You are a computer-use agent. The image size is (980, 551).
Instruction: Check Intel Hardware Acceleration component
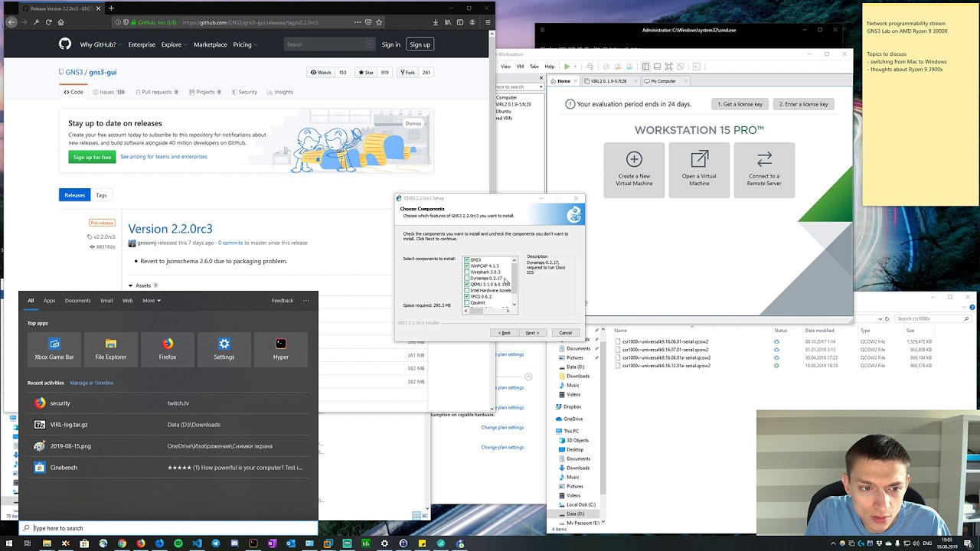coord(467,291)
